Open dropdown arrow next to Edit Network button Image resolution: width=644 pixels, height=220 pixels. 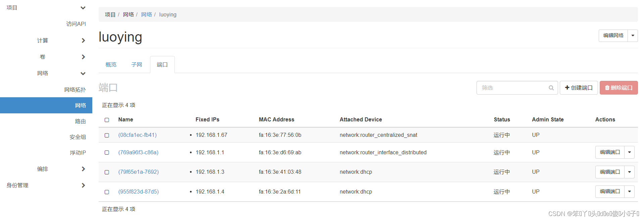[633, 36]
